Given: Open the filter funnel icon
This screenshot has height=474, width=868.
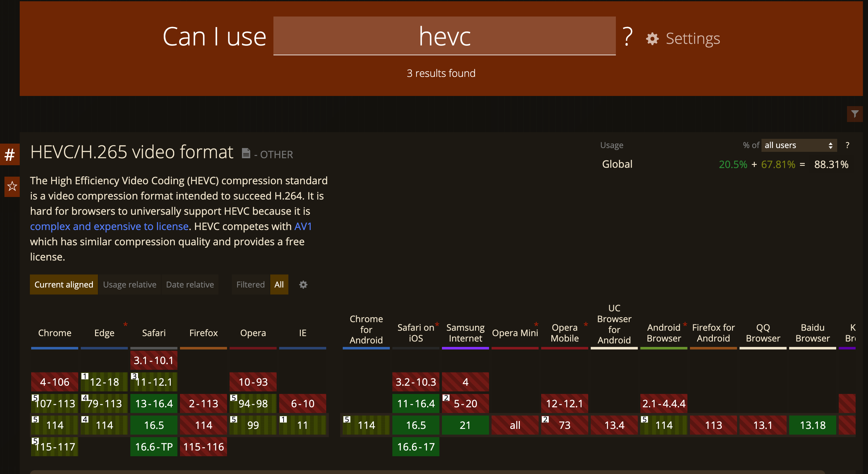Looking at the screenshot, I should pyautogui.click(x=855, y=114).
